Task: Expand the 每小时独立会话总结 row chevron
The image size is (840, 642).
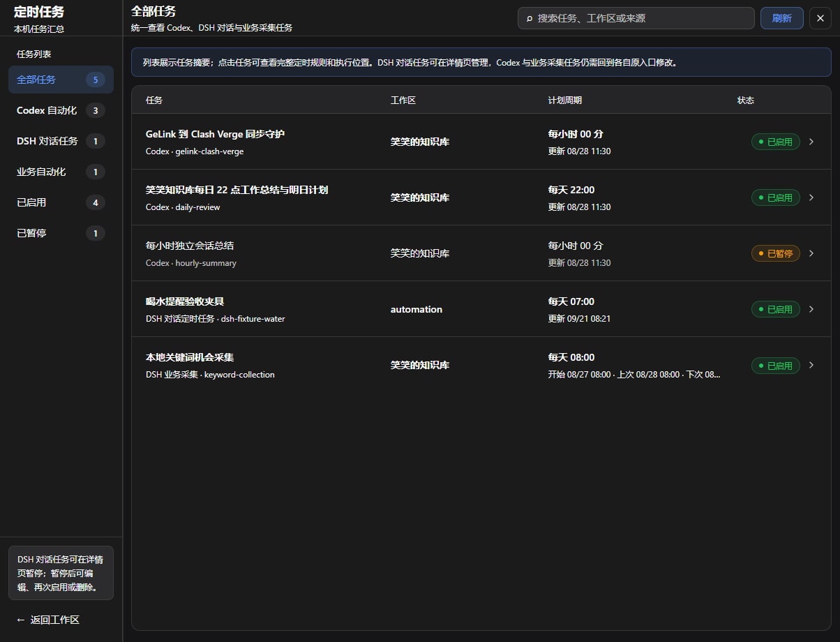Action: point(811,253)
